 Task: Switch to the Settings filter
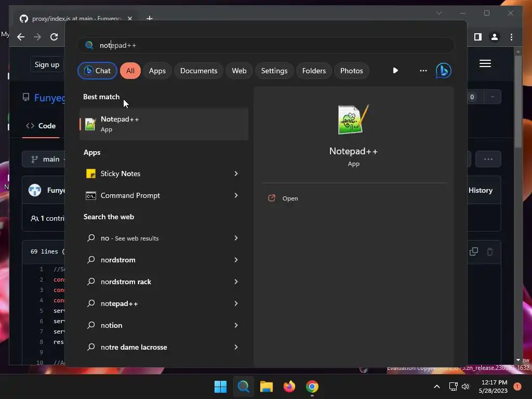[x=274, y=71]
